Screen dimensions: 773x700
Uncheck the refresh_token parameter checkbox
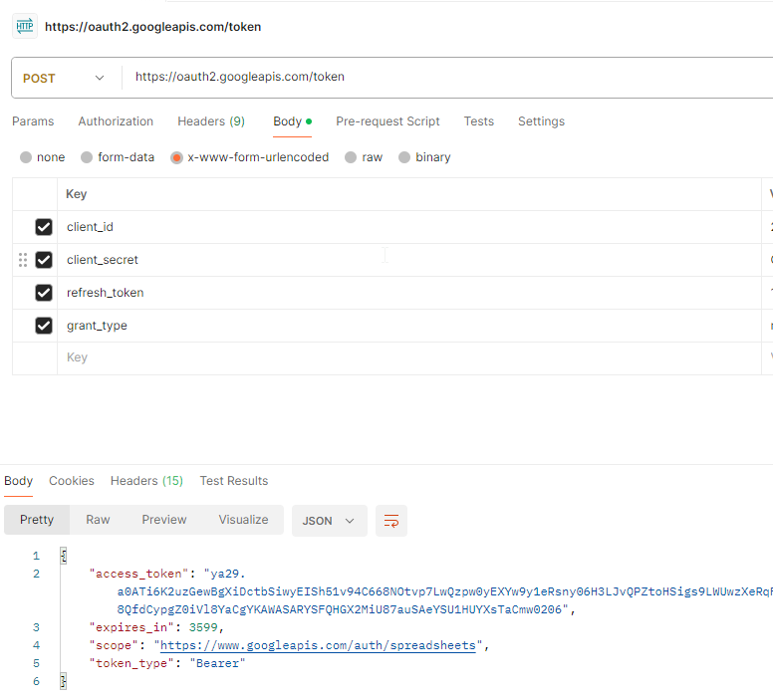(44, 293)
